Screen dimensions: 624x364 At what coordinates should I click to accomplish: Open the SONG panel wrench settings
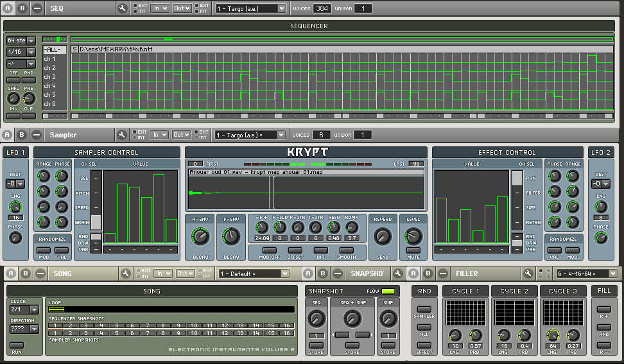pos(125,273)
